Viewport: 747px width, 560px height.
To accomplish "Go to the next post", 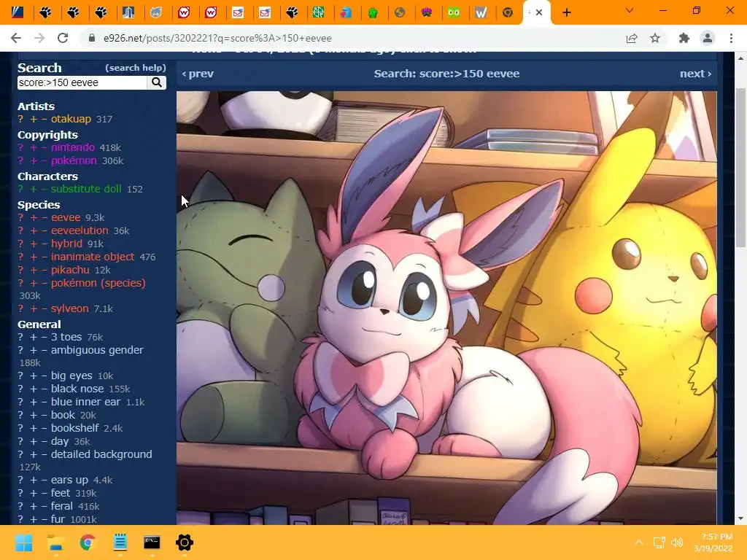I will coord(695,74).
